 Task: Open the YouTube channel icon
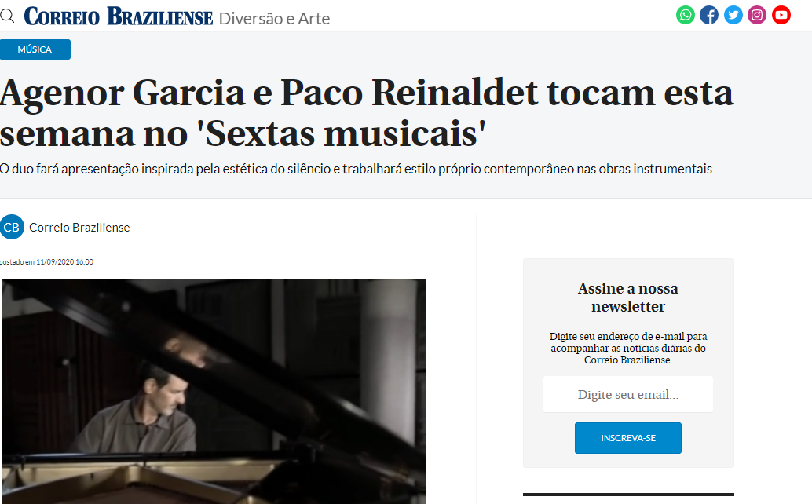tap(781, 15)
